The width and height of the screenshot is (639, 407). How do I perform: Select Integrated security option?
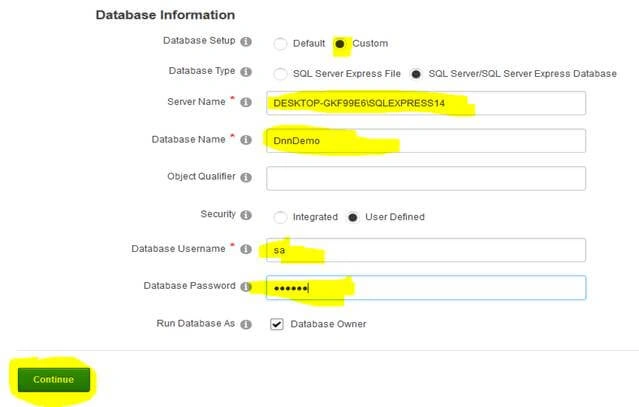(x=280, y=217)
